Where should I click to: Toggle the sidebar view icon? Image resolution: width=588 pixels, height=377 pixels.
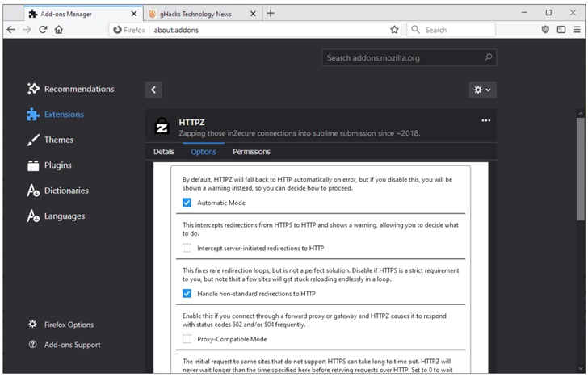[x=561, y=30]
